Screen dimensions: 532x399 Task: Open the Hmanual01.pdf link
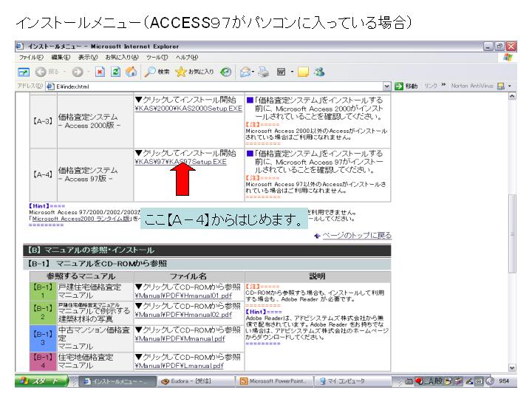[183, 296]
